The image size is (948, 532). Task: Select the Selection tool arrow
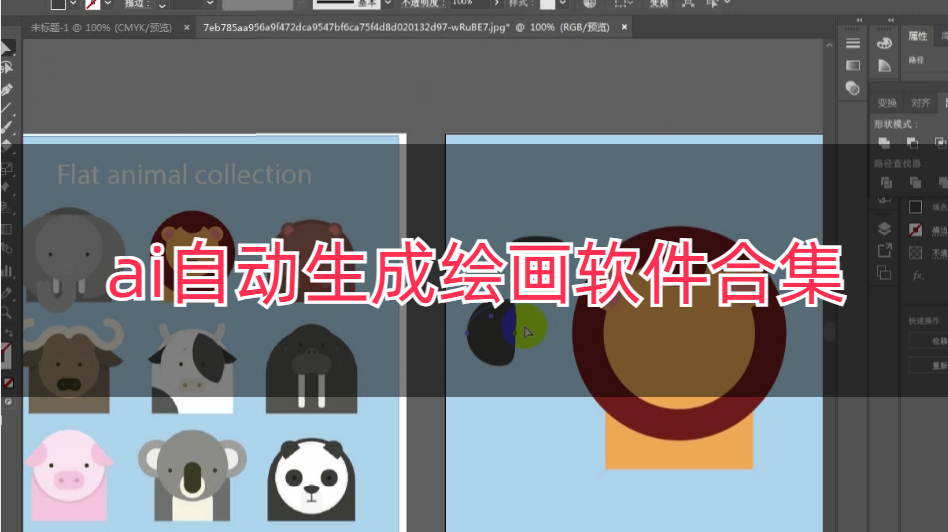(x=6, y=48)
